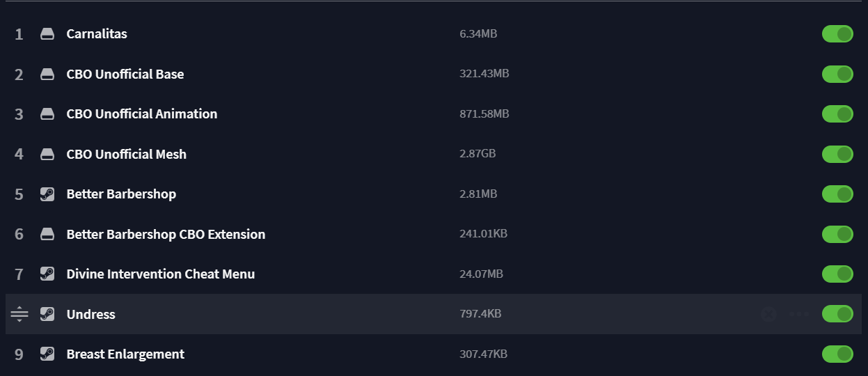Select the Better Barbershop CBO Extension entry
Viewport: 868px width, 376px height.
click(x=166, y=235)
